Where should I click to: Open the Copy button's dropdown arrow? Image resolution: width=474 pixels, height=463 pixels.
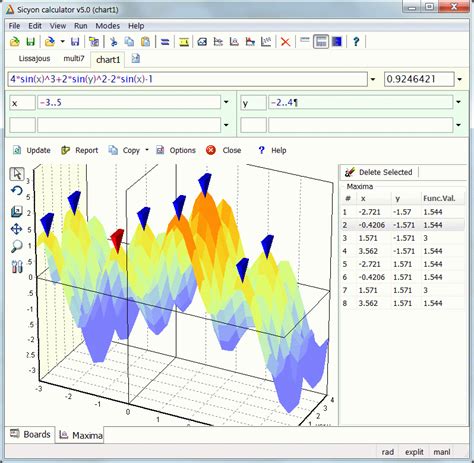(147, 150)
